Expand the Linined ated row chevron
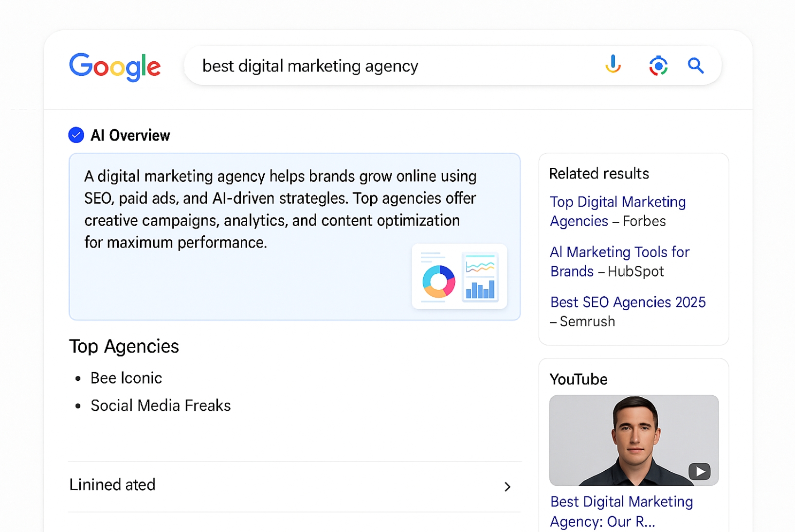795x532 pixels. 507,487
